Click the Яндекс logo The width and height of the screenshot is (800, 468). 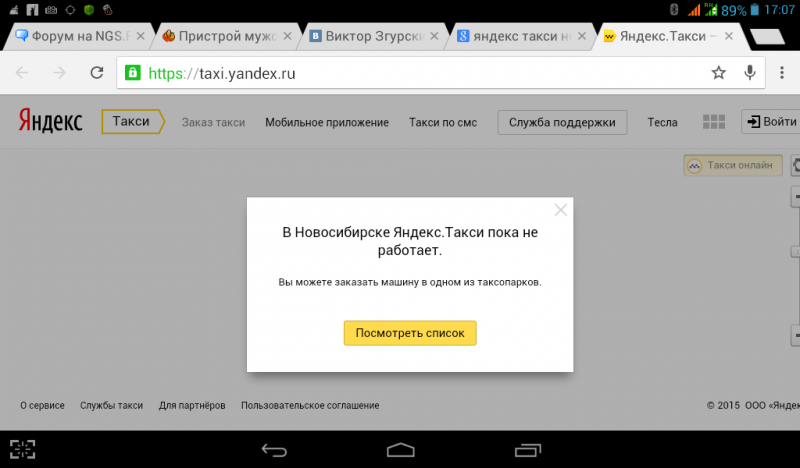tap(51, 120)
